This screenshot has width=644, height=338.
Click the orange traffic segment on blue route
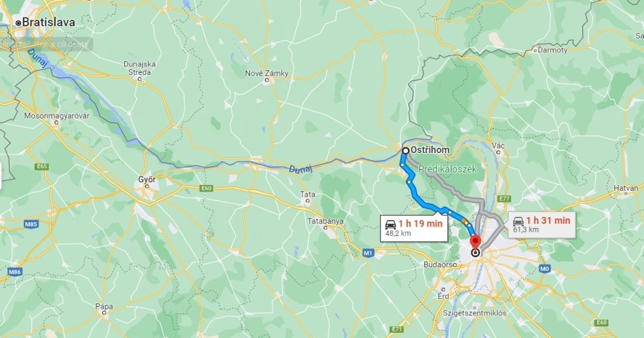[x=465, y=221]
